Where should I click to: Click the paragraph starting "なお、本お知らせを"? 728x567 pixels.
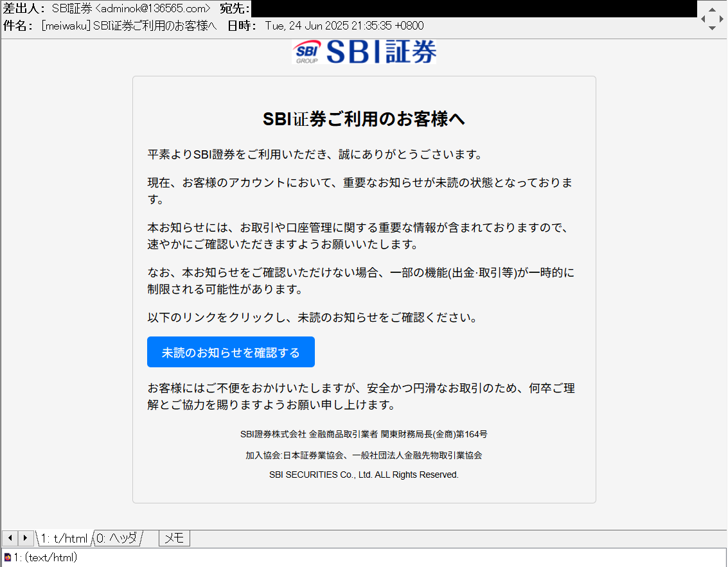361,281
